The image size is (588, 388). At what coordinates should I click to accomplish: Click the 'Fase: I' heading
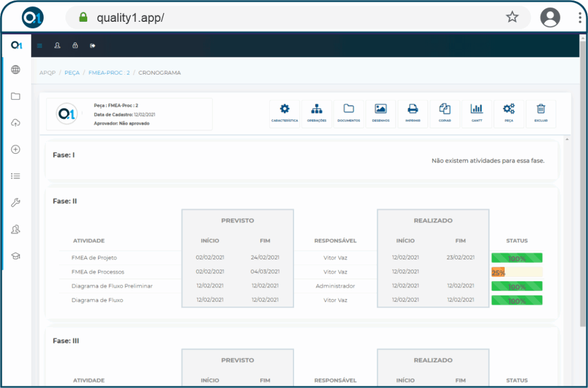64,155
